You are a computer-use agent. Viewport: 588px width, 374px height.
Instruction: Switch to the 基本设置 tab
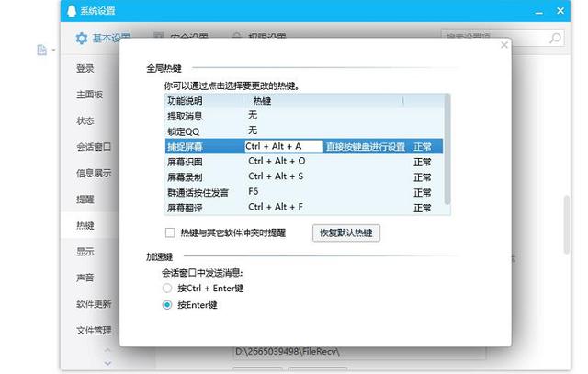101,39
